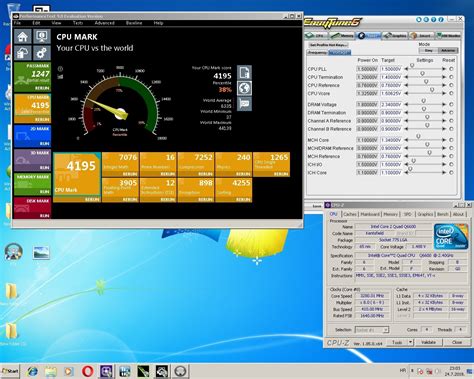Click the document report icon beside score
This screenshot has width=474, height=379.
pos(244,72)
